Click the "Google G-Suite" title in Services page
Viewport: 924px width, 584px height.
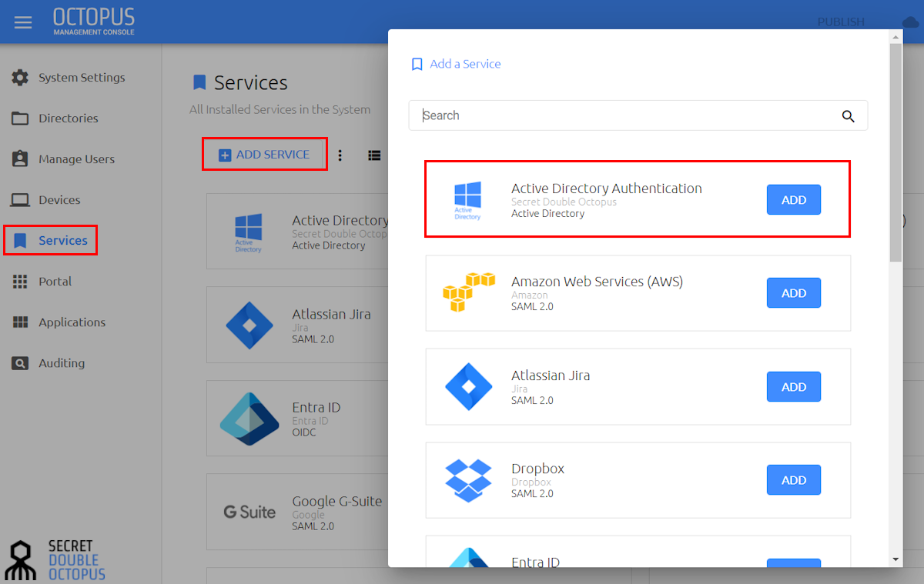[x=336, y=502]
